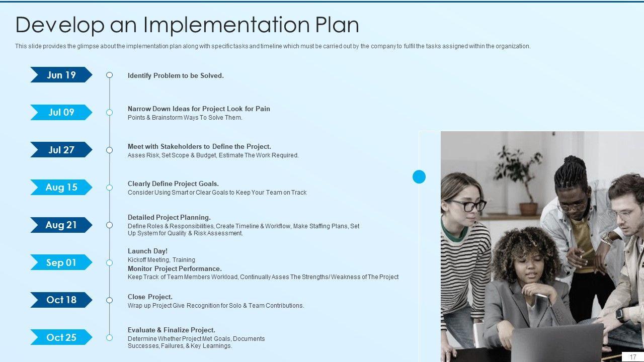
Task: Click the heading Detailed Project Planning
Action: [169, 217]
